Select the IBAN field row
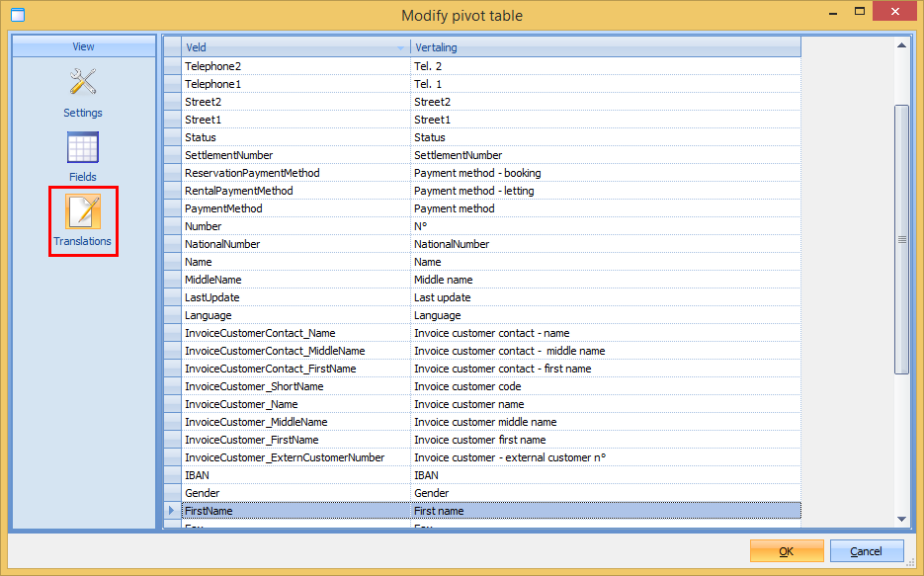Image resolution: width=924 pixels, height=576 pixels. click(x=295, y=475)
